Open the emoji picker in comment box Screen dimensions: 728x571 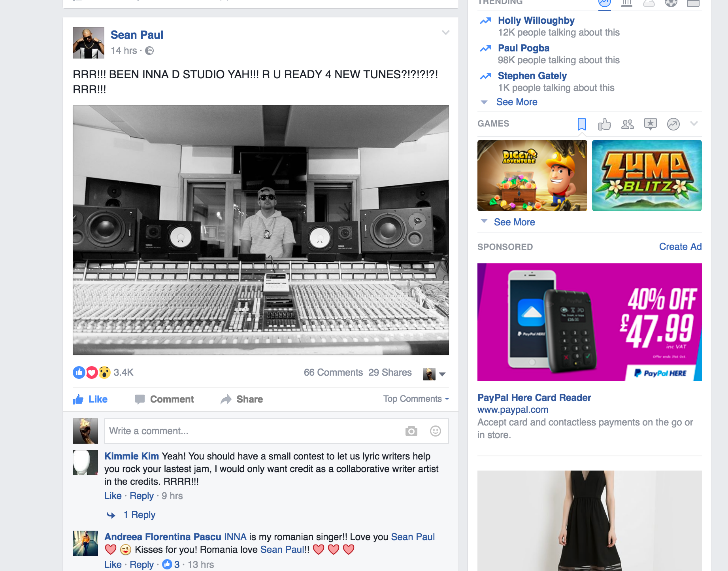point(435,431)
